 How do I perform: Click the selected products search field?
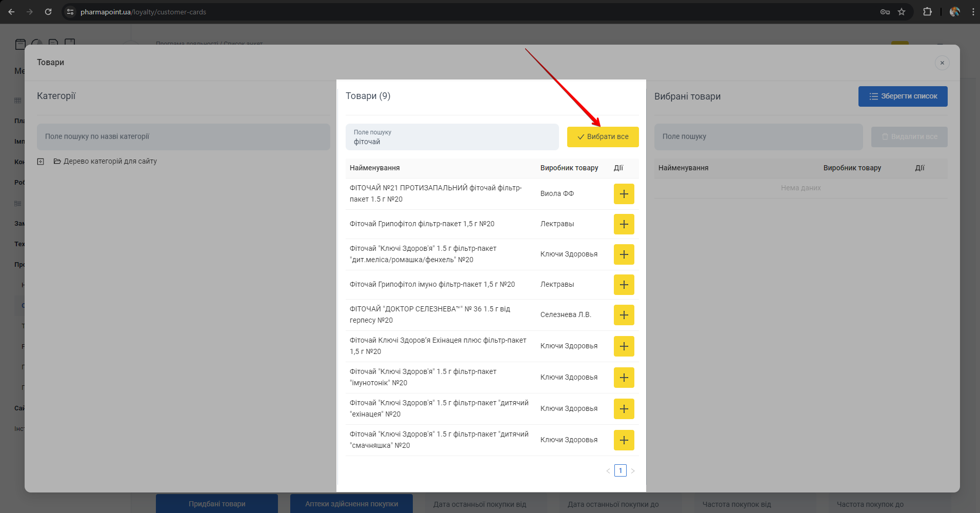click(x=758, y=137)
